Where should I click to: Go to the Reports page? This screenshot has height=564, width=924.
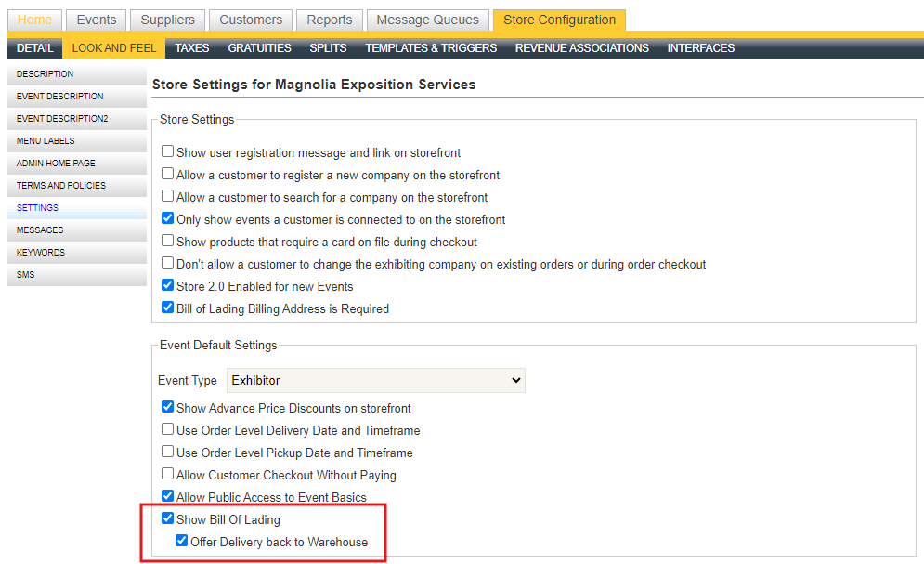328,20
